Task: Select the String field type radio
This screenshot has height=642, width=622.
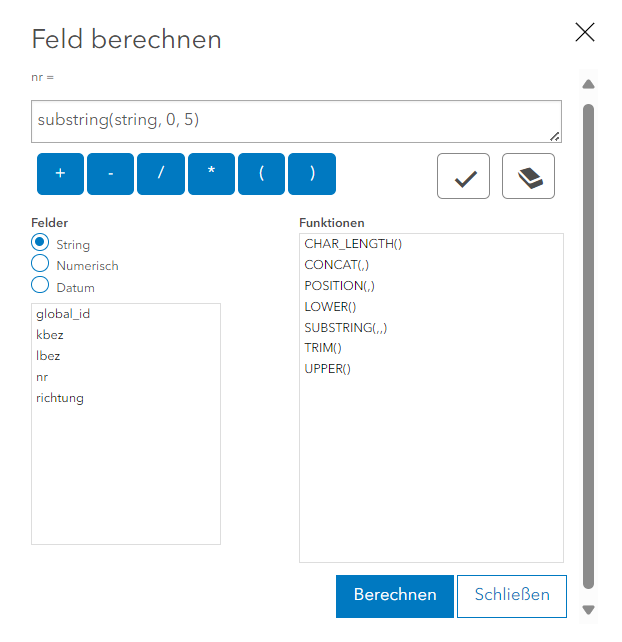Action: (40, 242)
